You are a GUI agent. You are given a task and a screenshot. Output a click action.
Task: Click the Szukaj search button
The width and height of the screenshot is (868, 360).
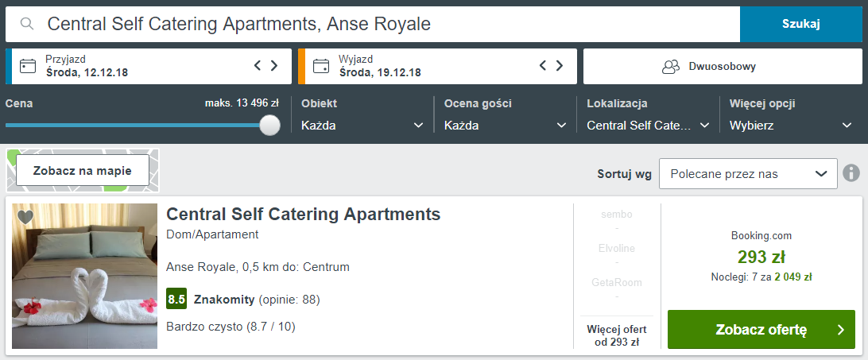(x=801, y=24)
